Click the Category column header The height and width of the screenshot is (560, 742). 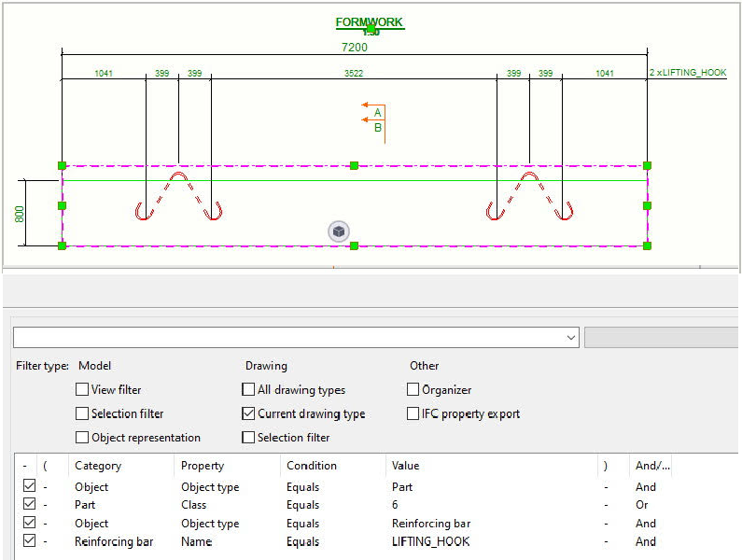(98, 466)
